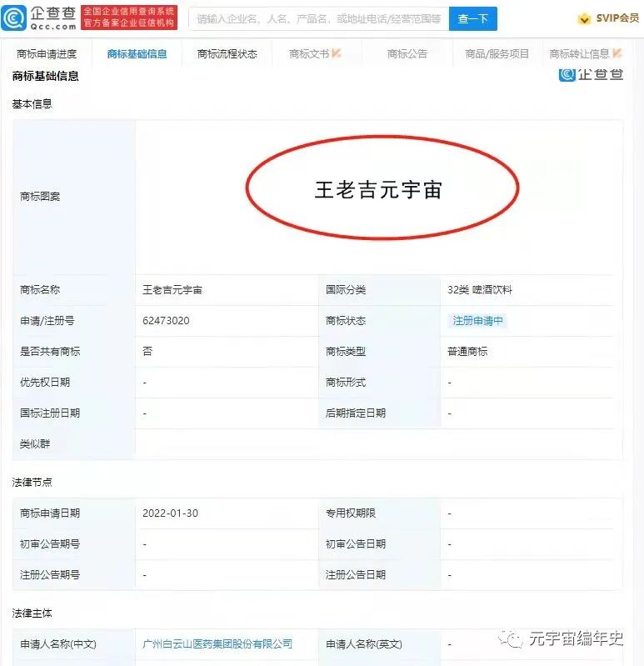The image size is (644, 666).
Task: Click the 优先权日期 field label
Action: click(x=45, y=383)
